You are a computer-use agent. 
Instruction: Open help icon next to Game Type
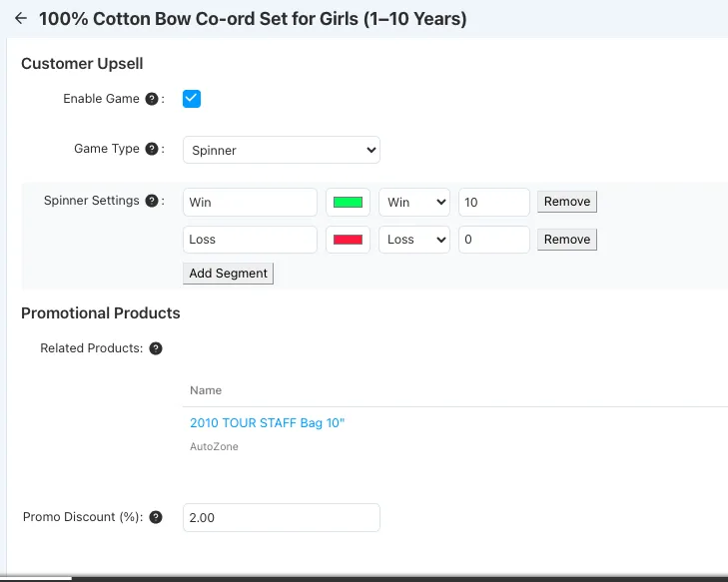tap(152, 149)
